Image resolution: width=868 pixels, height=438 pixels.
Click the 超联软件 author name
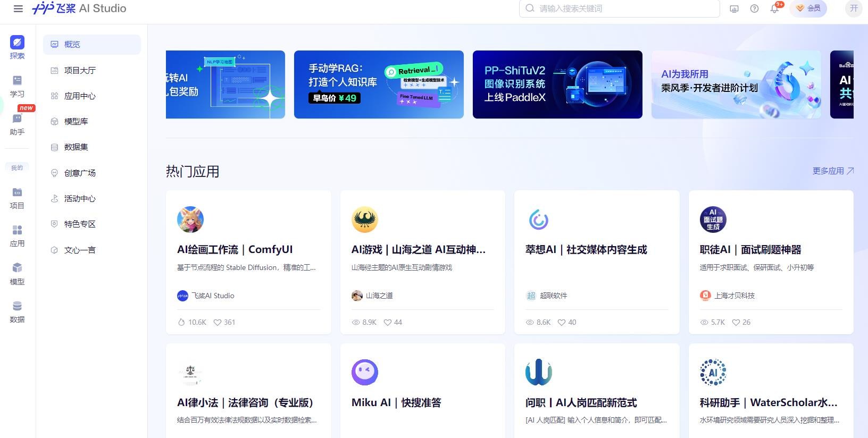point(554,296)
